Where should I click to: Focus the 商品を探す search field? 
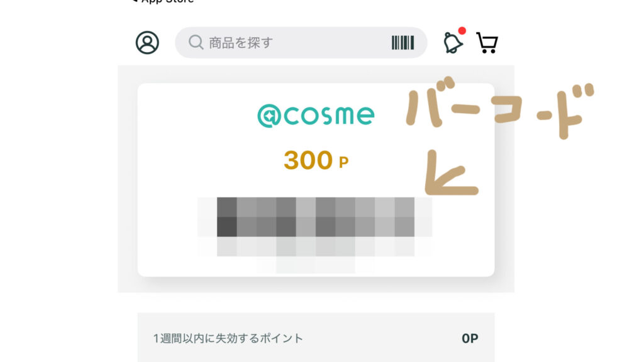coord(301,43)
